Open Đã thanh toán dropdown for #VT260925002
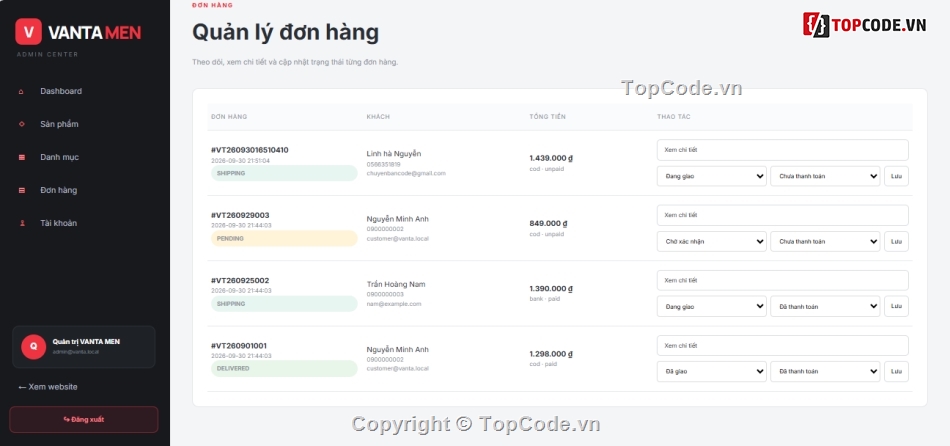 click(825, 307)
